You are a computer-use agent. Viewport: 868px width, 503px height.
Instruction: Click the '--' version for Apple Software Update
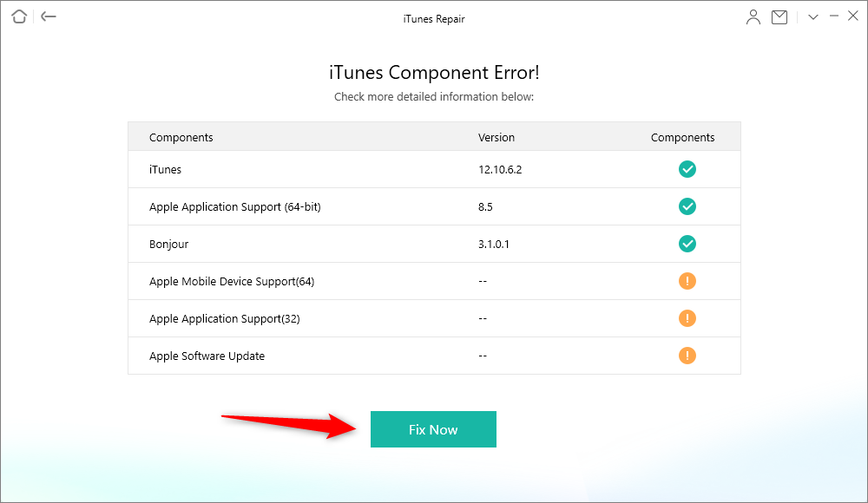(x=483, y=356)
